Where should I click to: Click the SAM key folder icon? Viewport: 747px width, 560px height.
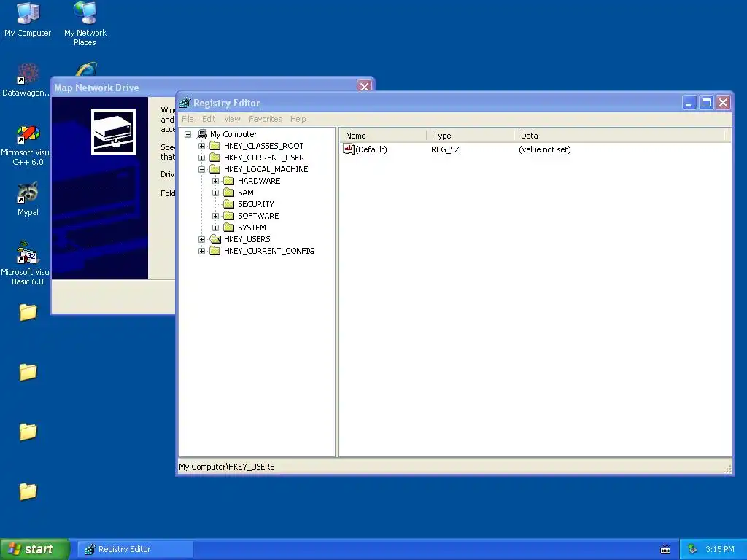(x=229, y=192)
